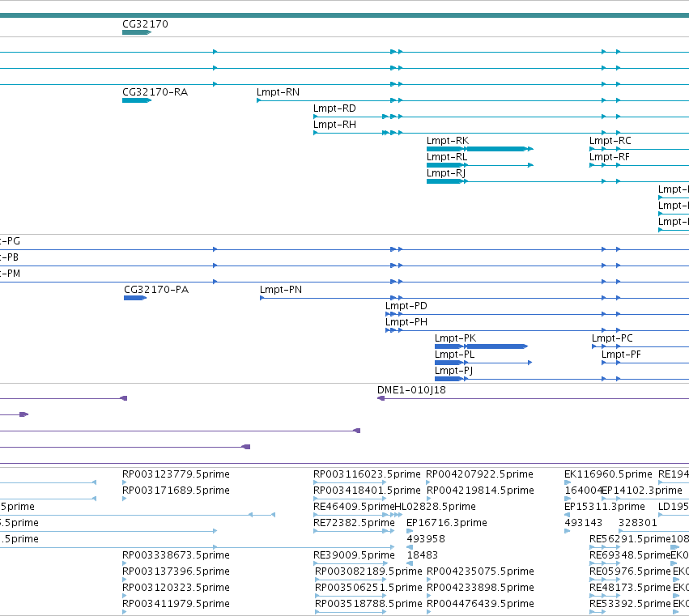This screenshot has width=689, height=616.
Task: Select RP003123779.5prime EST label
Action: 176,474
